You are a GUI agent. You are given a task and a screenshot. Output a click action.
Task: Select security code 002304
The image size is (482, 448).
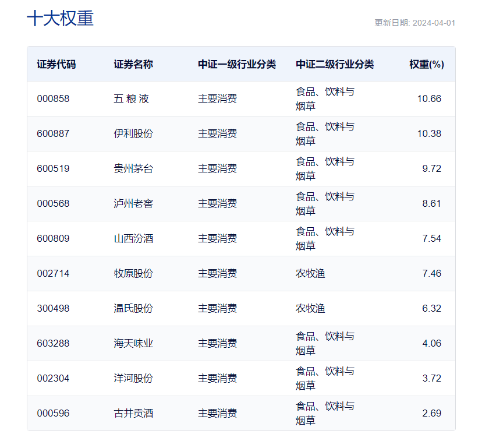tap(53, 378)
